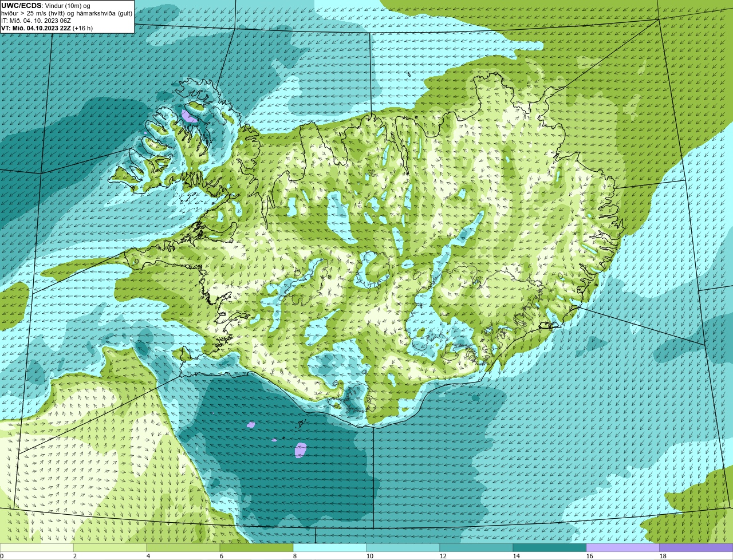The image size is (733, 560).
Task: Click the legend scale label "4"
Action: point(148,556)
